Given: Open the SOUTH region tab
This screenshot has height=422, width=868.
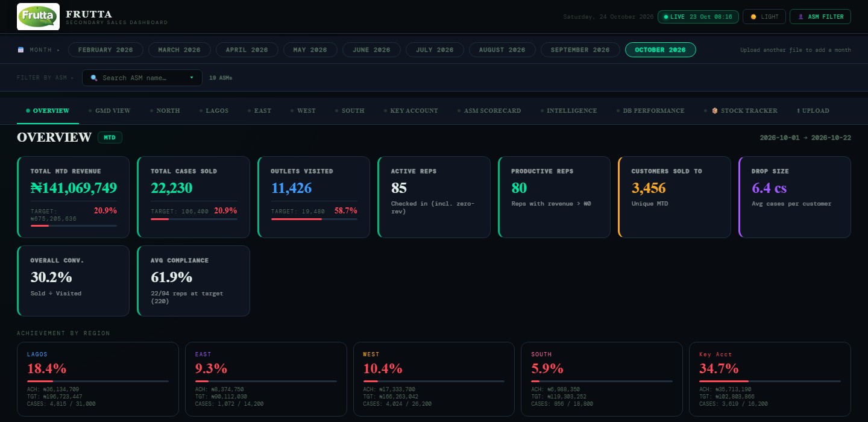Looking at the screenshot, I should tap(350, 111).
